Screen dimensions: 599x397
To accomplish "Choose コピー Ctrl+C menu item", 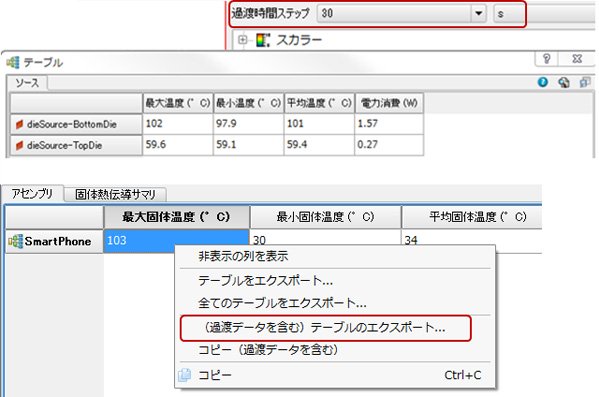I will point(335,375).
